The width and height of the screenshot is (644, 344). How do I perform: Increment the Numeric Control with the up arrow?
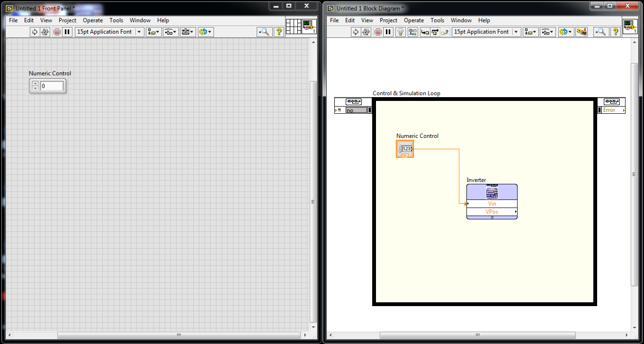click(35, 84)
